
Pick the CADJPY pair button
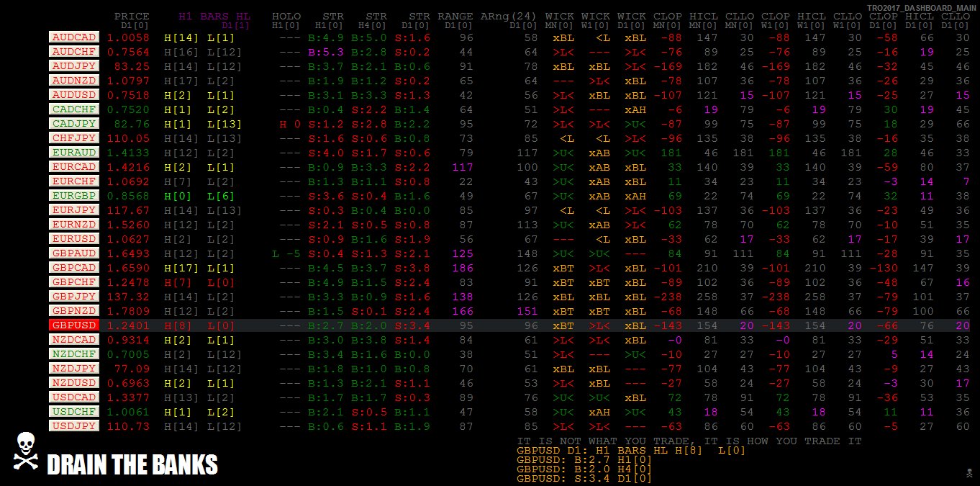(x=74, y=123)
